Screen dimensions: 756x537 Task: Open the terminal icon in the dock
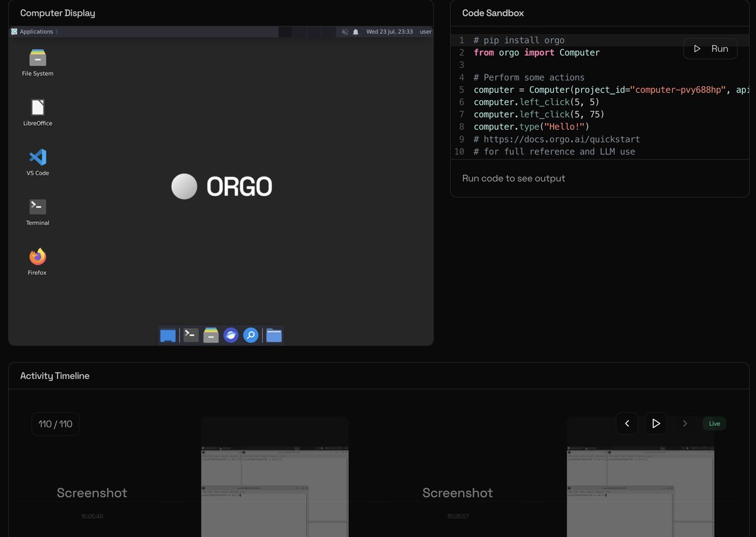point(191,335)
